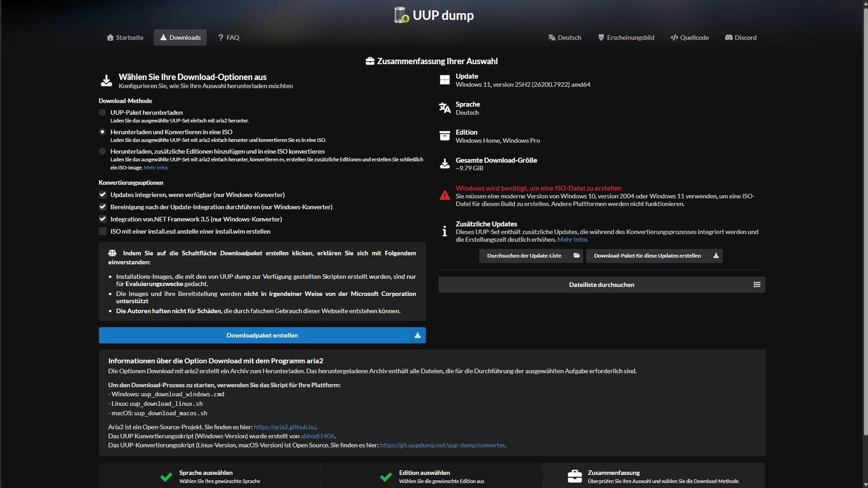The image size is (868, 488).
Task: Click the paintbrush icon beside Erscheinungsbild
Action: tap(601, 38)
